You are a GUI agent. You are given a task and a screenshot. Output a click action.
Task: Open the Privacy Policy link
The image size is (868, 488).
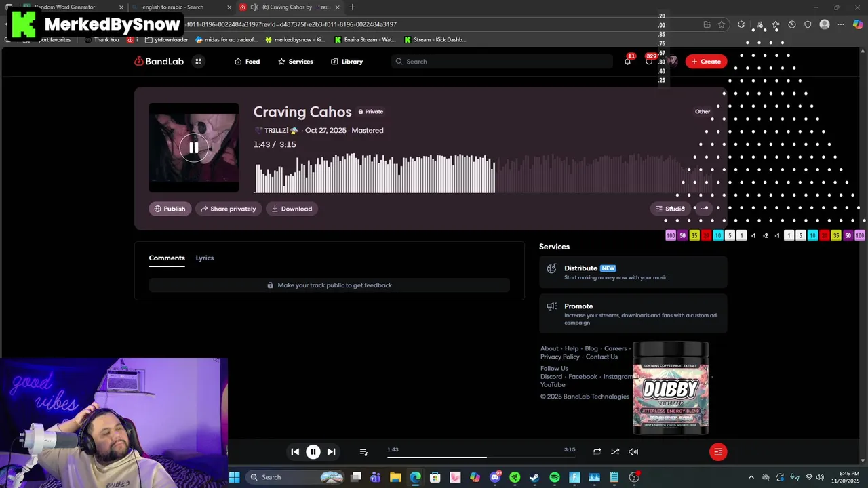tap(560, 357)
